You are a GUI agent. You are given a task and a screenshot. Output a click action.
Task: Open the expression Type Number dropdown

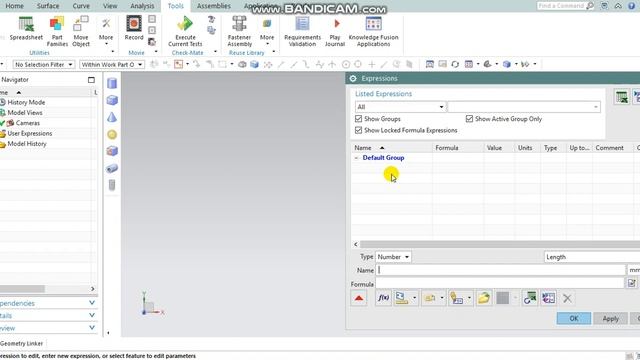coord(393,257)
